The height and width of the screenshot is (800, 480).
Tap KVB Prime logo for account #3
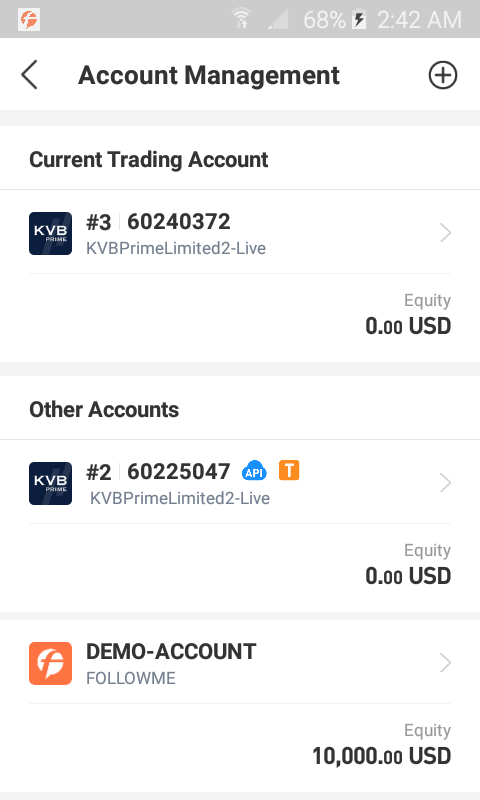coord(50,233)
